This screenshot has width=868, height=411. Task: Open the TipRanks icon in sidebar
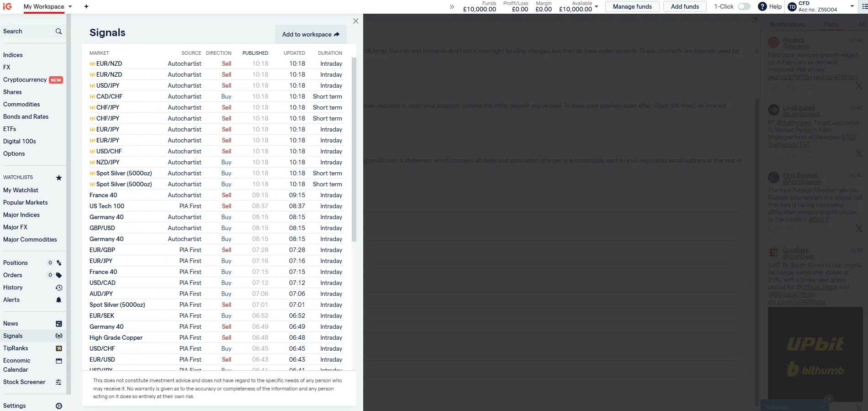point(59,348)
